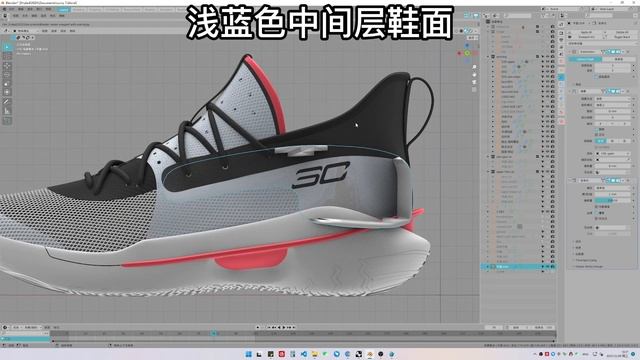
Task: Open World properties tab icon
Action: (562, 61)
